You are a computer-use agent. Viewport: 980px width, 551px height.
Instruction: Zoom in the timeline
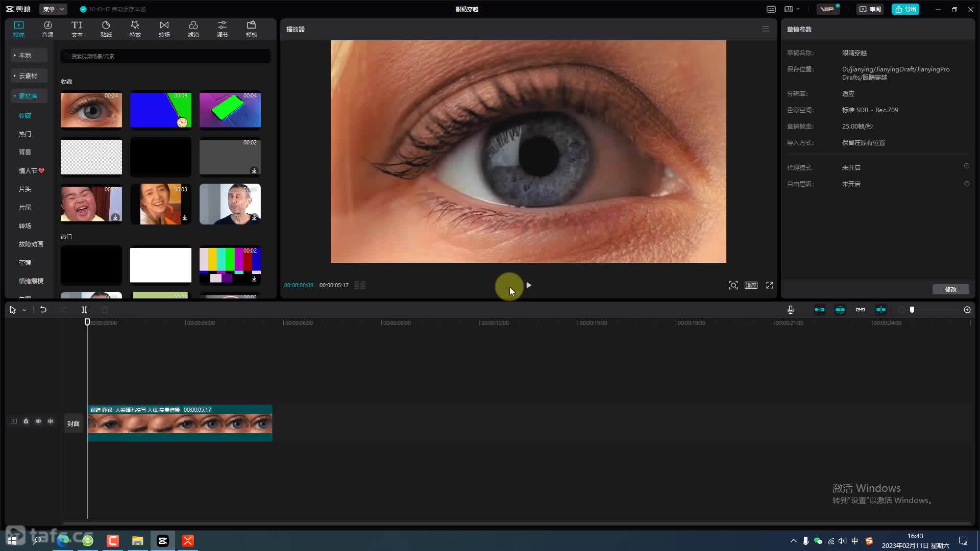point(967,310)
